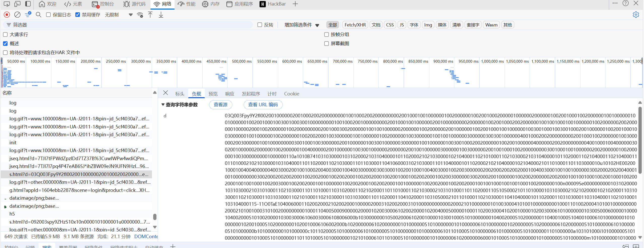Open the 控制台 panel tab
The width and height of the screenshot is (644, 248).
103,4
